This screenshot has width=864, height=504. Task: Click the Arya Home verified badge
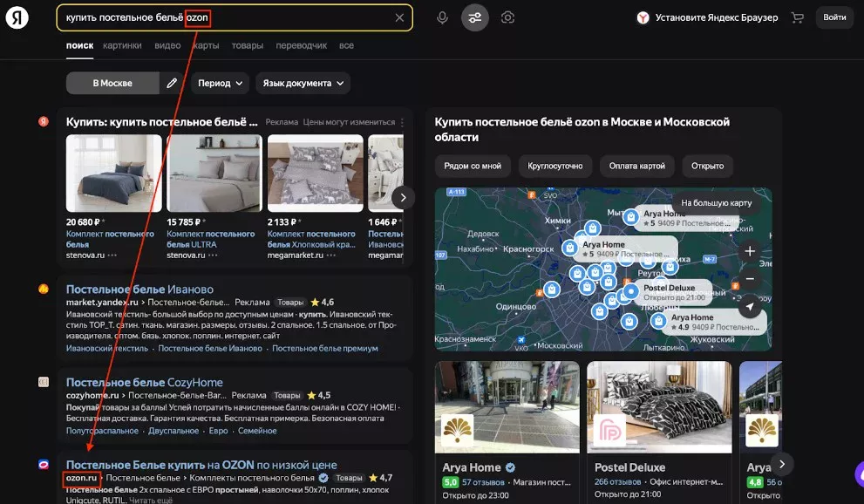point(510,467)
